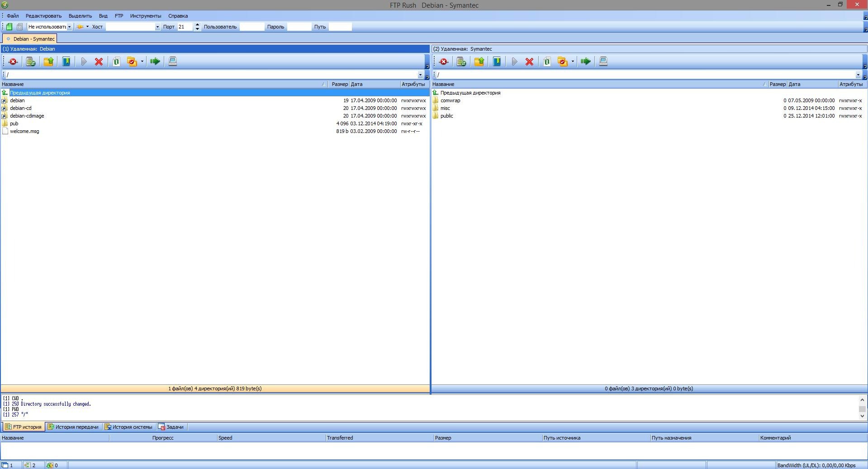Sort Symantec panel by Название column

[599, 84]
